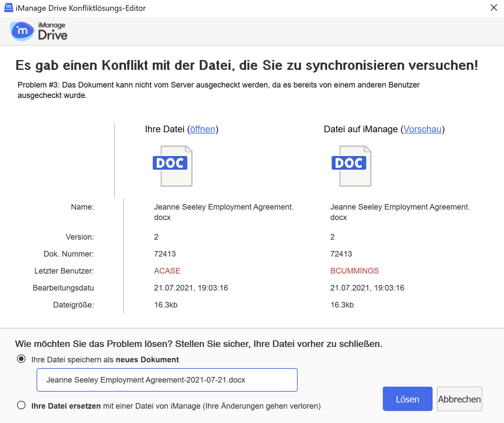Click last user ACASE value
The height and width of the screenshot is (423, 504).
[167, 271]
